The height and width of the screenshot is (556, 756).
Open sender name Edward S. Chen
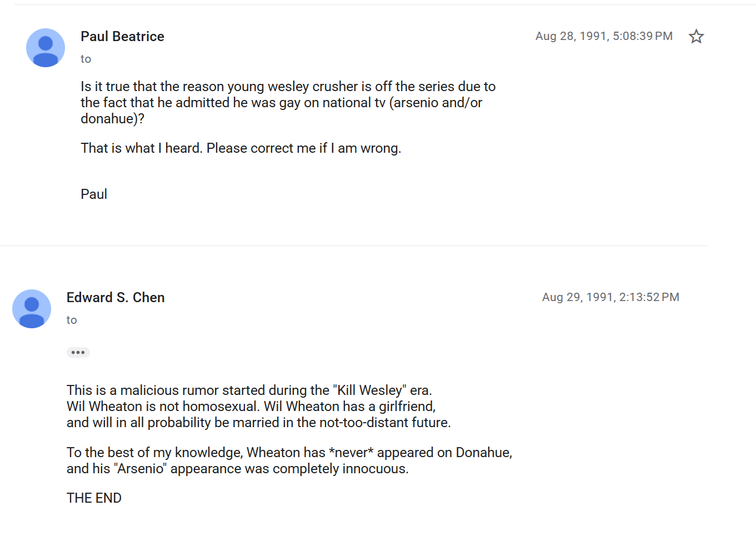click(x=116, y=298)
